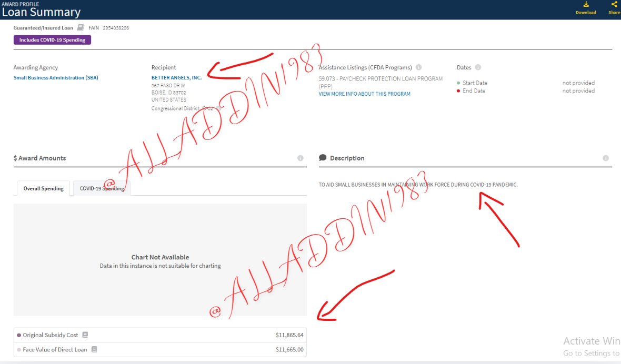
Task: Click the speech bubble Description icon
Action: (x=323, y=157)
